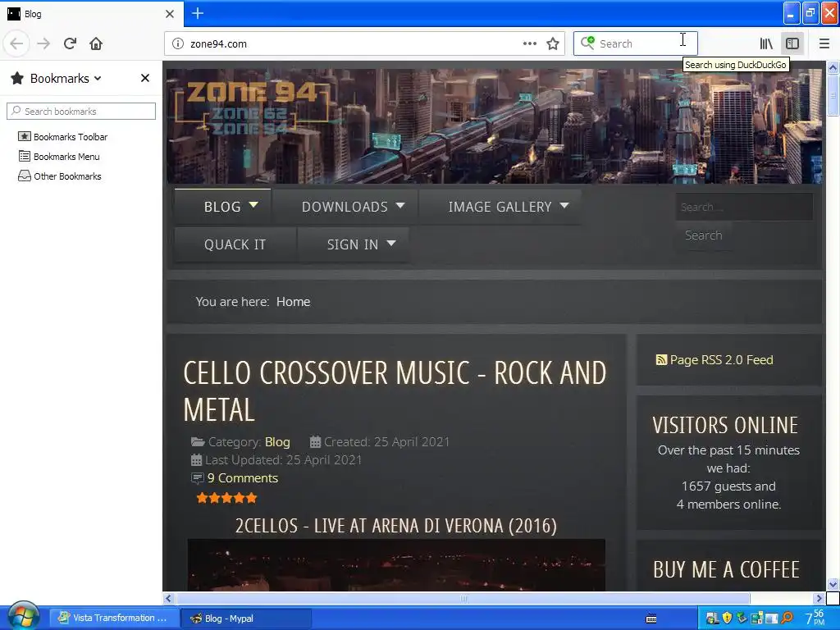
Task: Switch to Vista Transformation taskbar window
Action: 113,618
